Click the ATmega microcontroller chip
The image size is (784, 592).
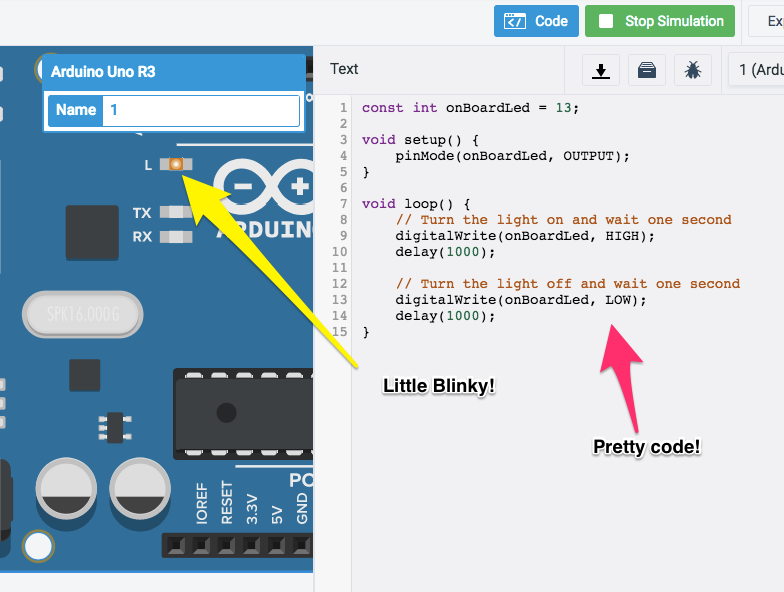click(x=243, y=414)
